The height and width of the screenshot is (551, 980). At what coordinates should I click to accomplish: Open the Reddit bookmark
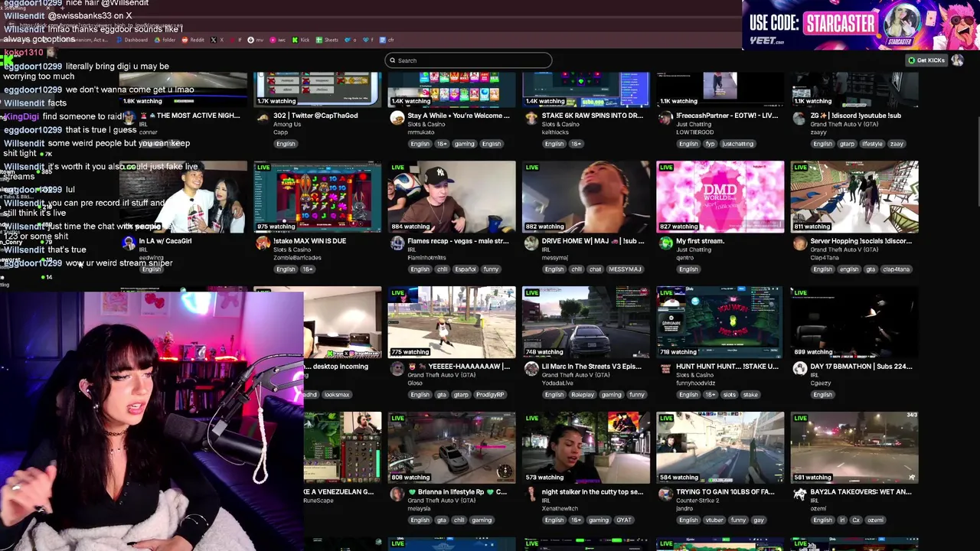[194, 40]
